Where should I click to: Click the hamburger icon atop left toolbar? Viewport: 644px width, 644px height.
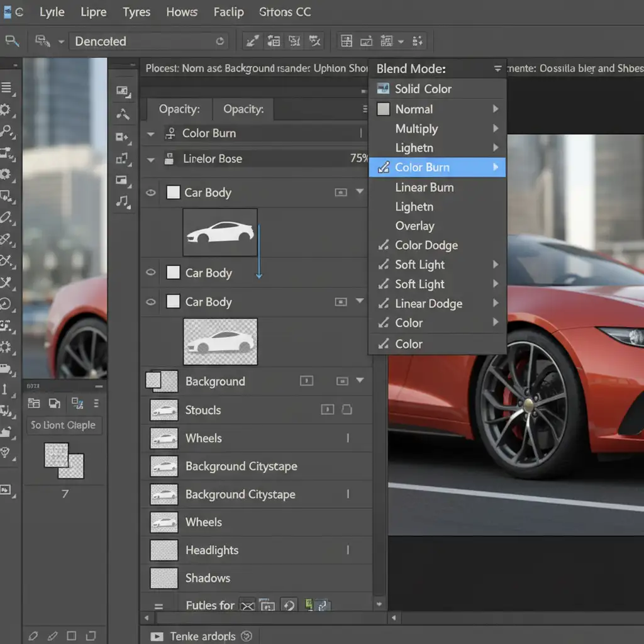coord(6,88)
